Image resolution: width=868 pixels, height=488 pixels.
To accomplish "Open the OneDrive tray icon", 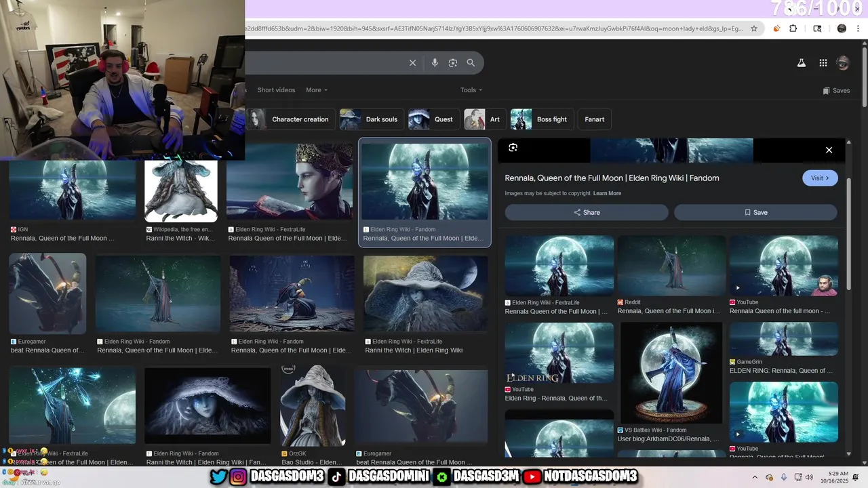I will [x=770, y=477].
